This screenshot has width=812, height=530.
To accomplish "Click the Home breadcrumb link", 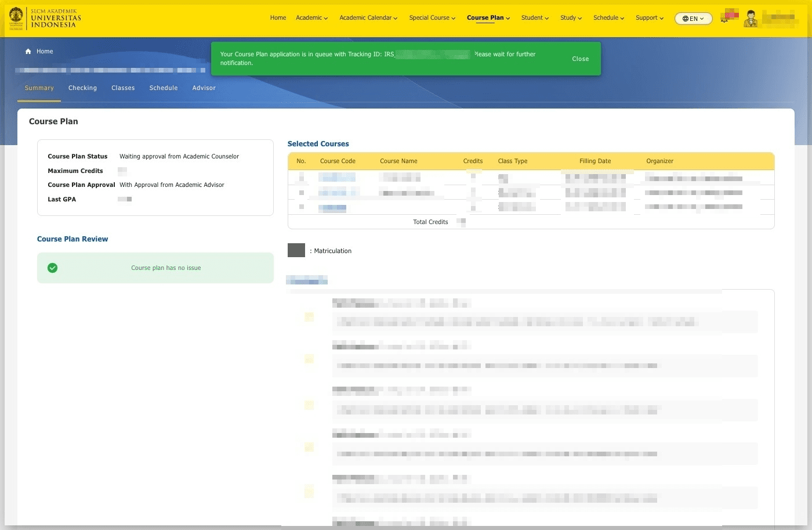I will 45,52.
